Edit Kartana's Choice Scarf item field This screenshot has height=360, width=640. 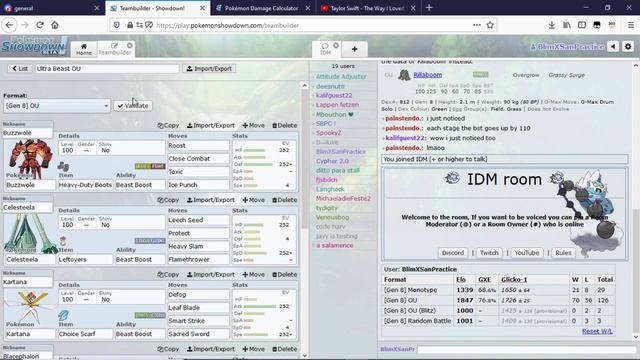pos(85,334)
